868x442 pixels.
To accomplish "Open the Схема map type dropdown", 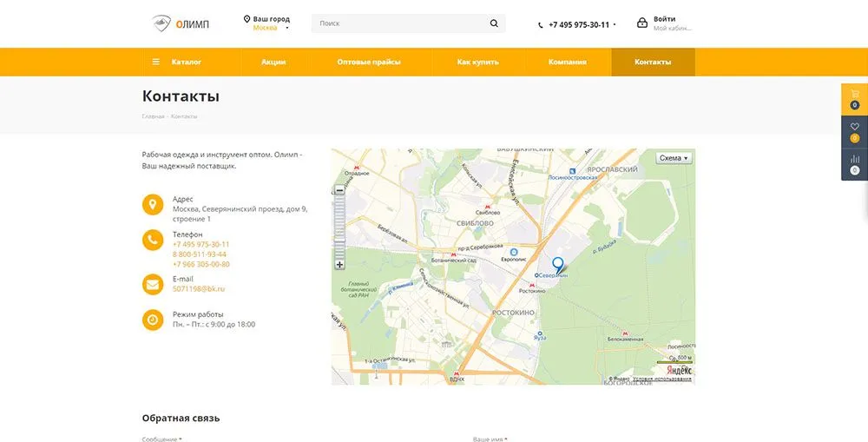I will 674,158.
